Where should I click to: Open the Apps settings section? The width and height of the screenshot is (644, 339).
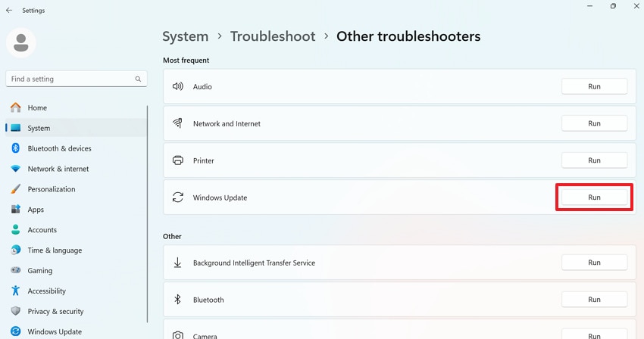click(77, 210)
